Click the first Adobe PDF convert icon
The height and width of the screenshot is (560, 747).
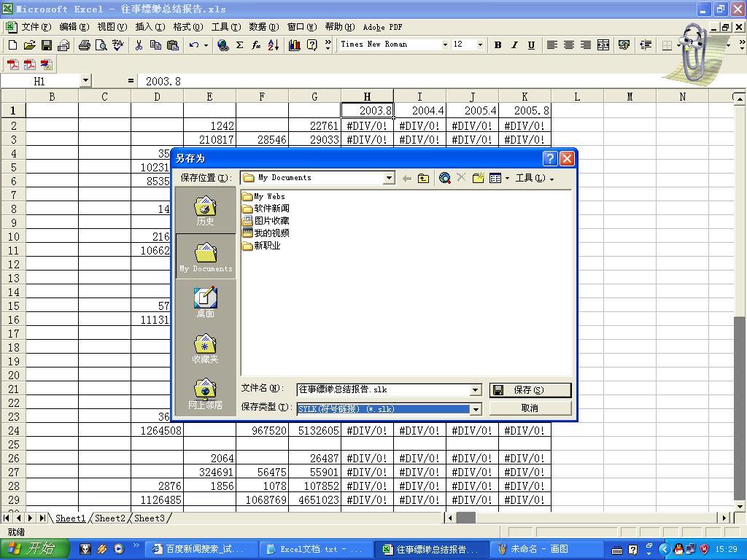pyautogui.click(x=13, y=64)
